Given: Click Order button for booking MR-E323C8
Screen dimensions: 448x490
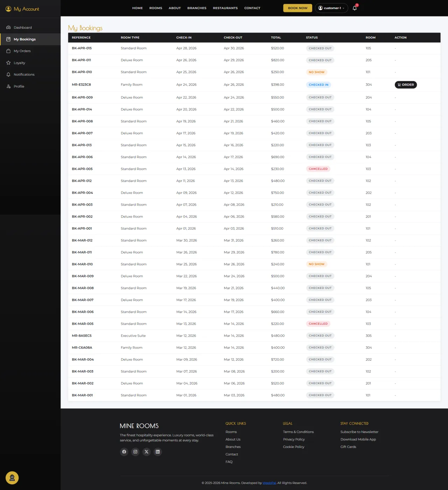Looking at the screenshot, I should click(406, 85).
